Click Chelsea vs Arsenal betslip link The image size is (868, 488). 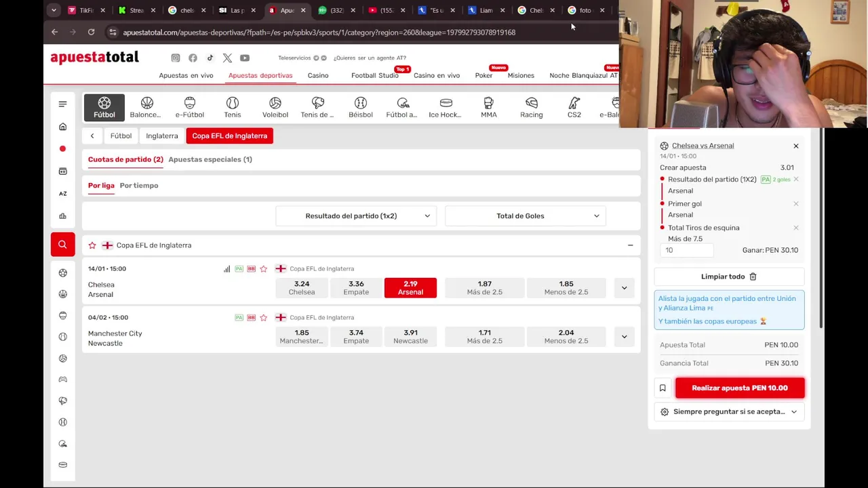pyautogui.click(x=703, y=146)
